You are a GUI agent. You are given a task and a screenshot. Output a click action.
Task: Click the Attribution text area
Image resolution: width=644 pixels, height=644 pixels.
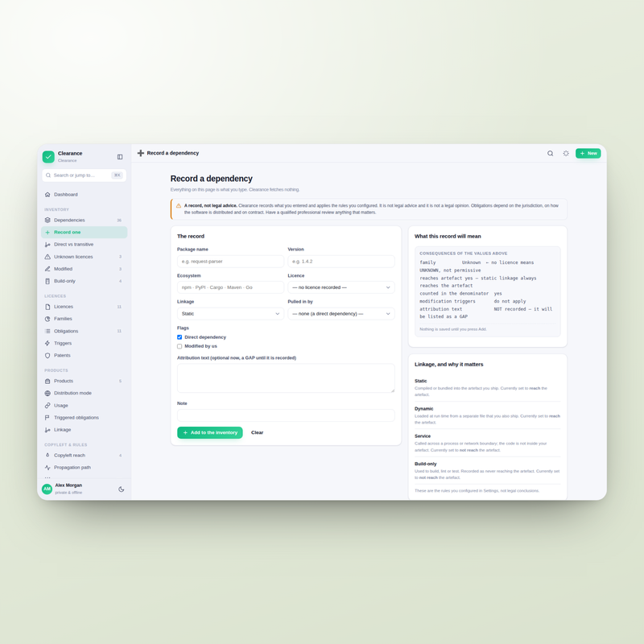coord(286,378)
